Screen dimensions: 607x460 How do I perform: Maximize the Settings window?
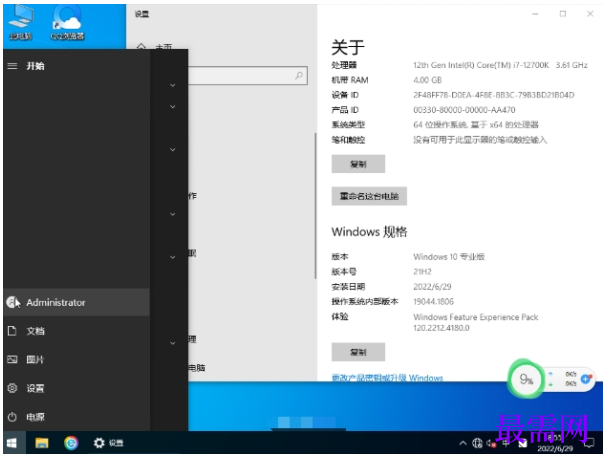563,14
